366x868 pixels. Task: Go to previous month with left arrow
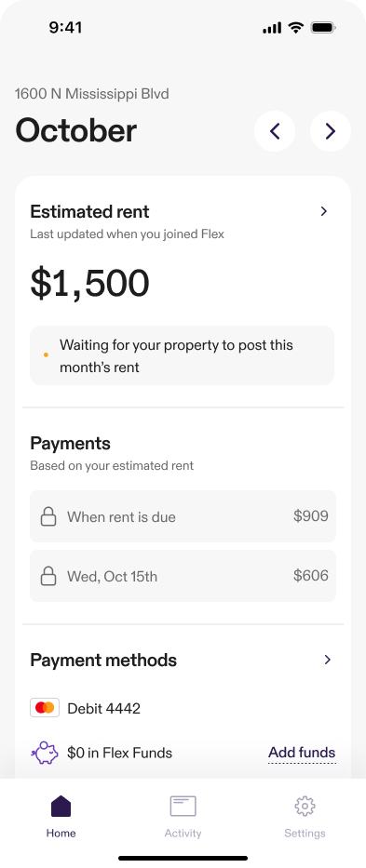click(x=275, y=131)
